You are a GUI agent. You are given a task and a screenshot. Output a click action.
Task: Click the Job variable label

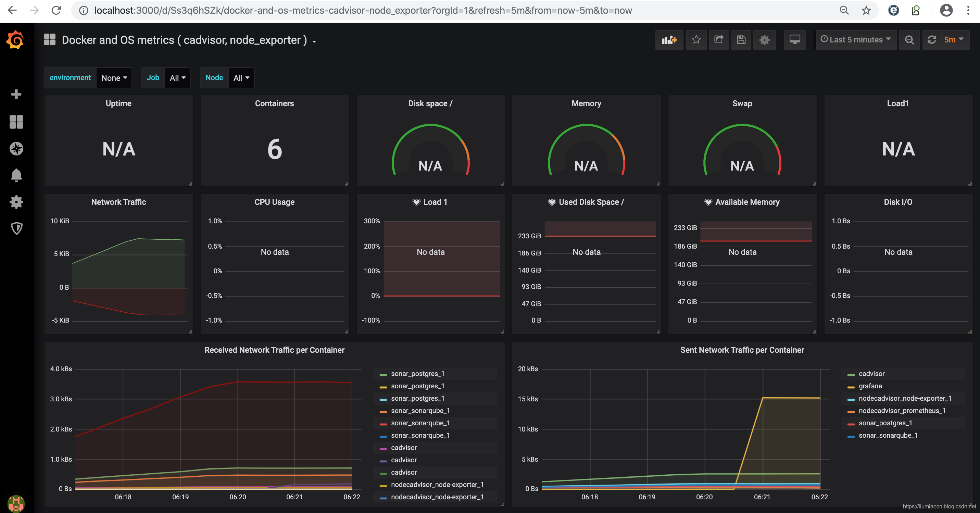pos(153,78)
